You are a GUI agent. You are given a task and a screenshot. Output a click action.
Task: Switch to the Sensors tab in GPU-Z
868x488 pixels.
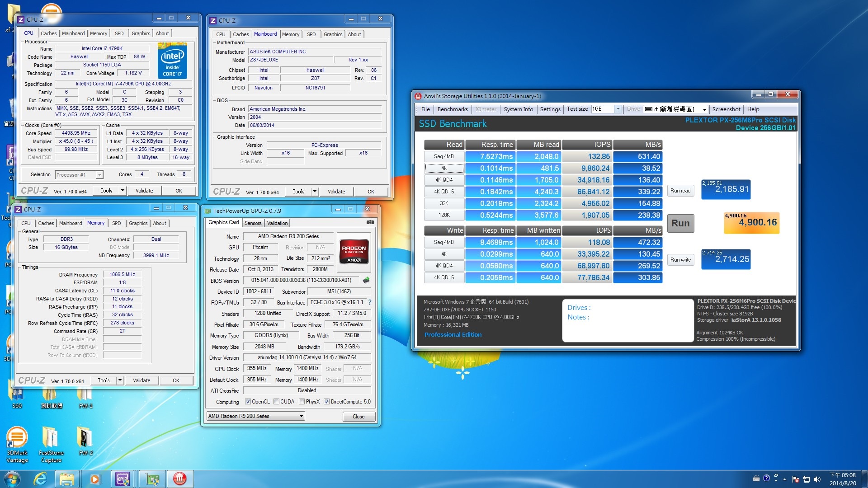pyautogui.click(x=253, y=223)
